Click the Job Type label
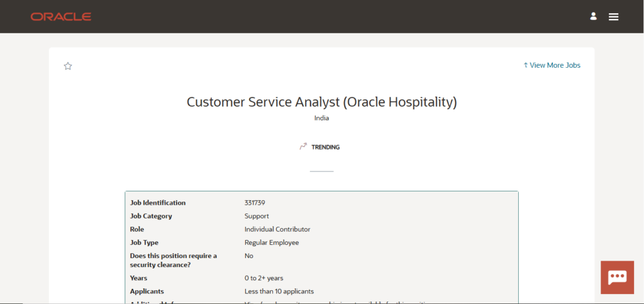644x304 pixels. click(x=144, y=242)
